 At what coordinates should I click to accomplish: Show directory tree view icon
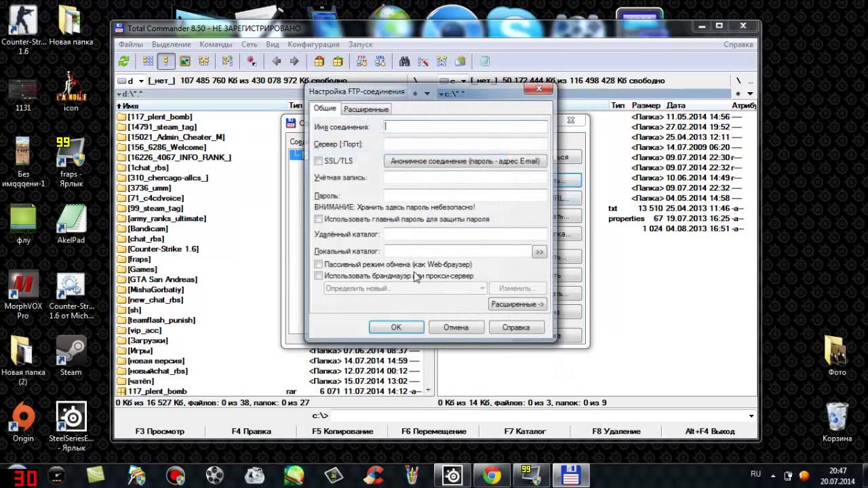click(203, 61)
